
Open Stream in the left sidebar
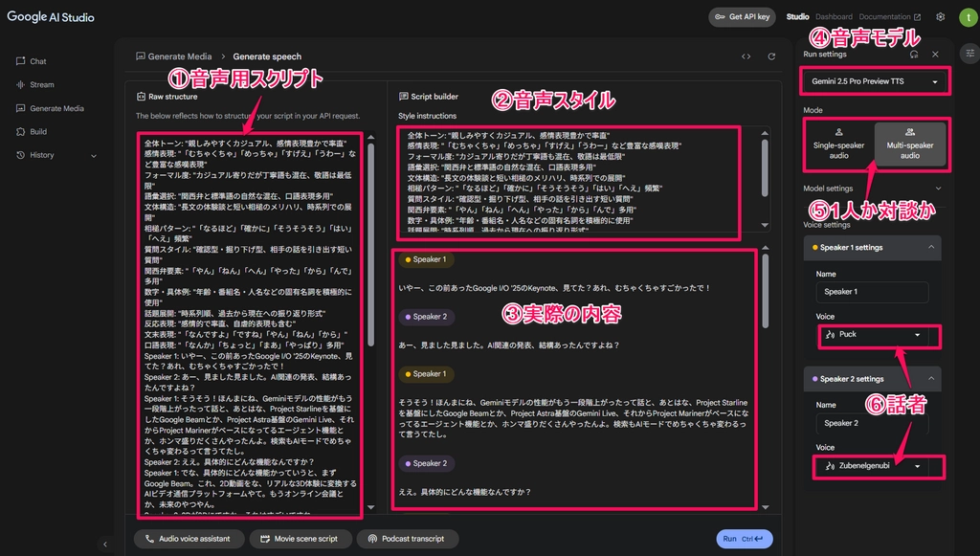(x=41, y=85)
